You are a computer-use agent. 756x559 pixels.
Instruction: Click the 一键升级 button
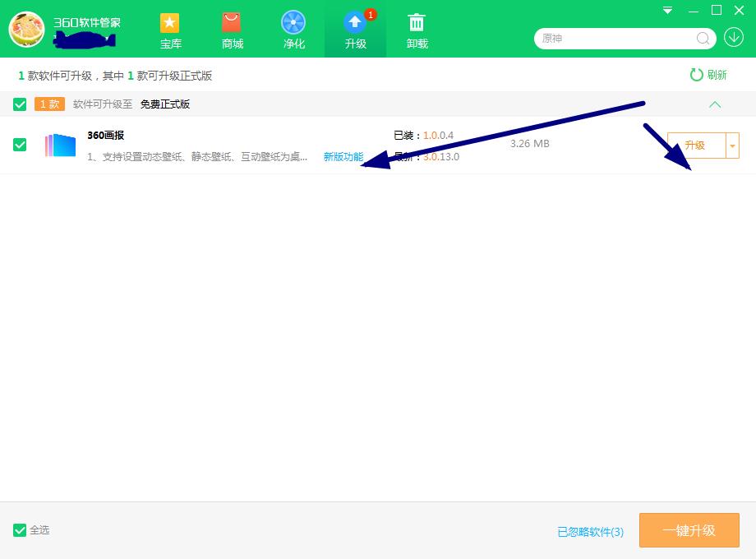pos(689,530)
